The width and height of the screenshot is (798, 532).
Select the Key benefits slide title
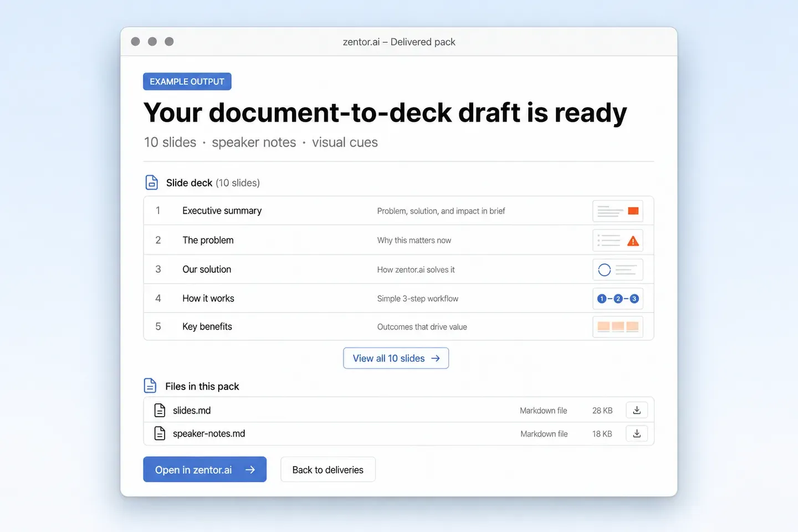coord(207,326)
